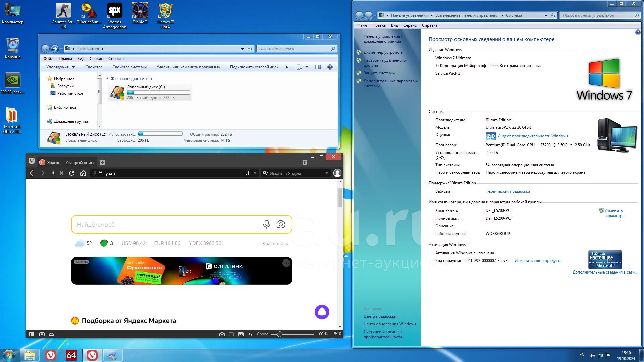Click the Fast Forward button in Vivaldi
The height and width of the screenshot is (362, 644).
(62, 173)
